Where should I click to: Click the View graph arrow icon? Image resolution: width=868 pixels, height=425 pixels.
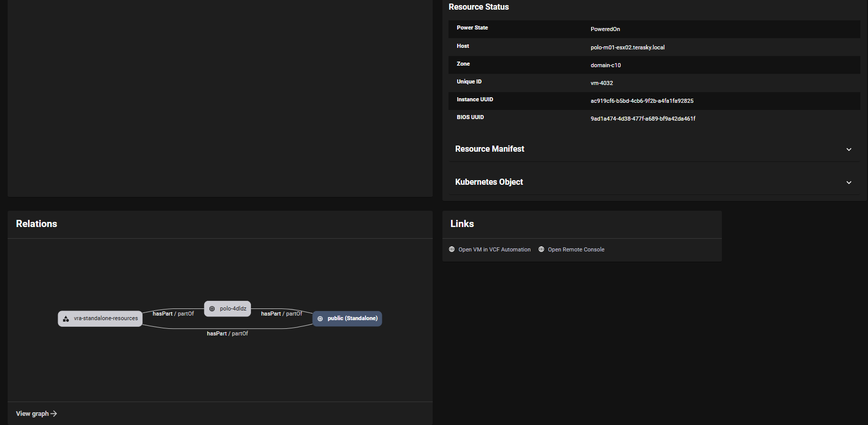[54, 414]
